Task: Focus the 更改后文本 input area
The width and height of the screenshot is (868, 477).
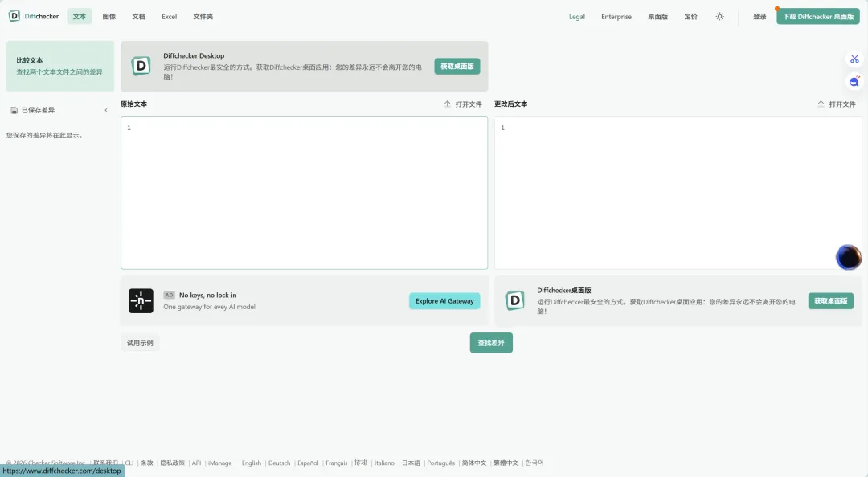Action: (678, 193)
